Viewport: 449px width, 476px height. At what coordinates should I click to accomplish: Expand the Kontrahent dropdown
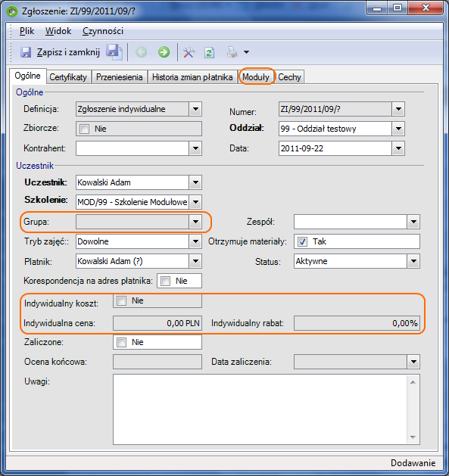(x=195, y=148)
